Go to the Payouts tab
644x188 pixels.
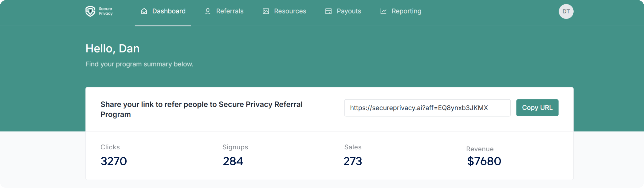(349, 11)
